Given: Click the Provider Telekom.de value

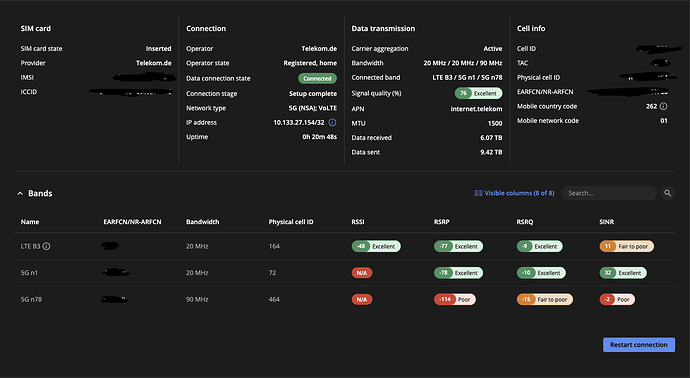Looking at the screenshot, I should [x=154, y=63].
